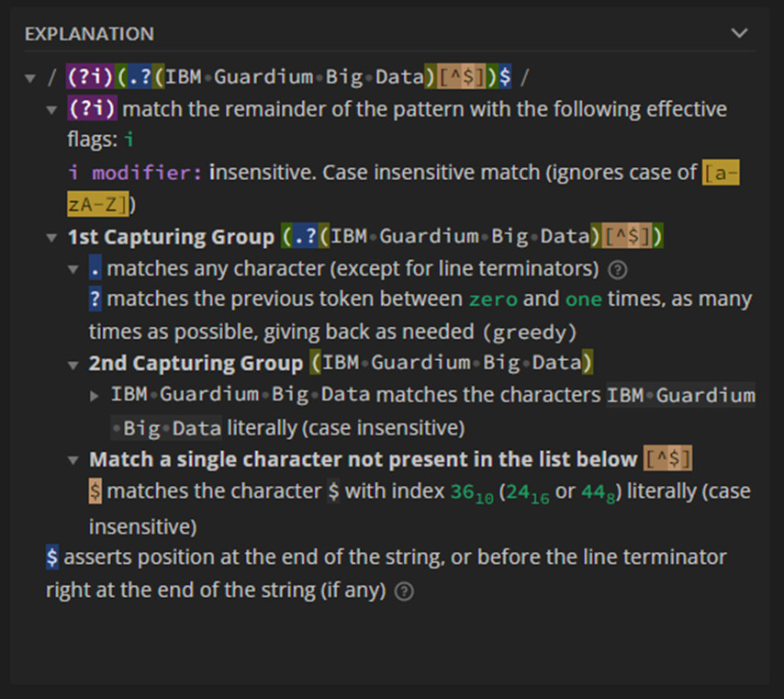Viewport: 784px width, 699px height.
Task: Collapse the dot 'matches any character' node
Action: coord(73,270)
